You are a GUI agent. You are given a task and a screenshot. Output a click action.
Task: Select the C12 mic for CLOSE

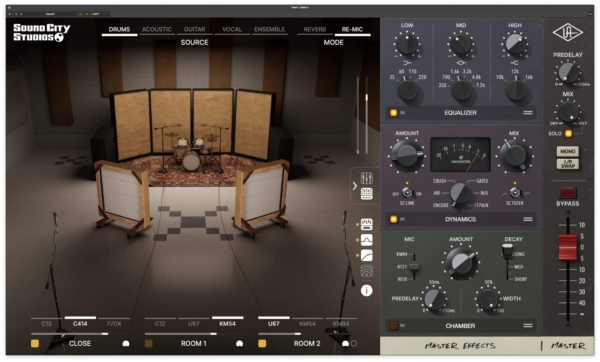tap(46, 324)
